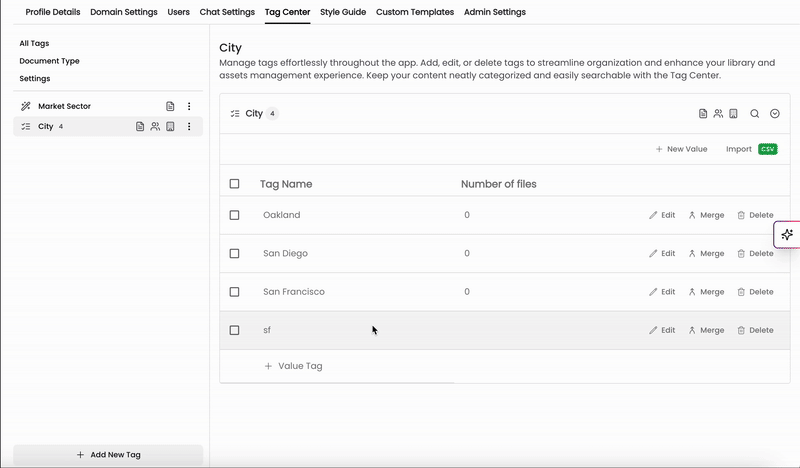This screenshot has height=468, width=800.
Task: Collapse City panel with circled chevron
Action: click(774, 114)
